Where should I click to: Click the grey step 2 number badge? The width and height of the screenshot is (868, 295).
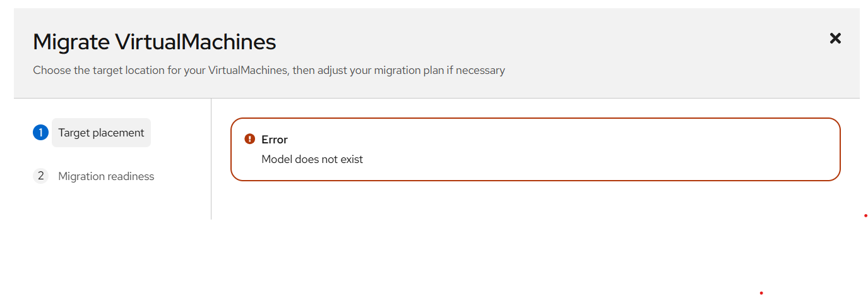pyautogui.click(x=40, y=176)
